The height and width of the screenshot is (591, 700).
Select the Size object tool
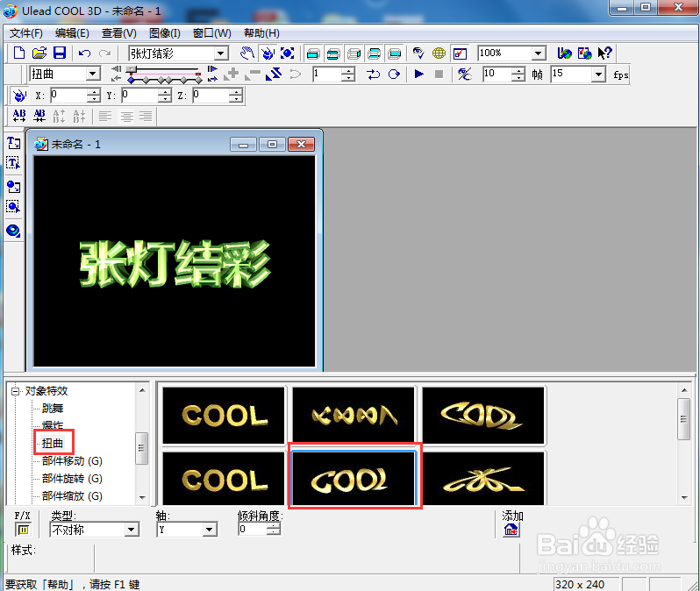(x=287, y=53)
